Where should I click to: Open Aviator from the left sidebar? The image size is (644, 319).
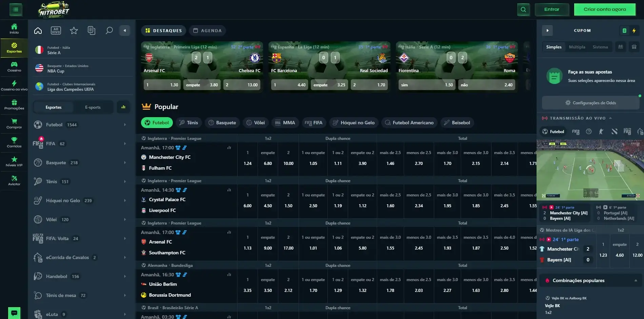pos(14,180)
